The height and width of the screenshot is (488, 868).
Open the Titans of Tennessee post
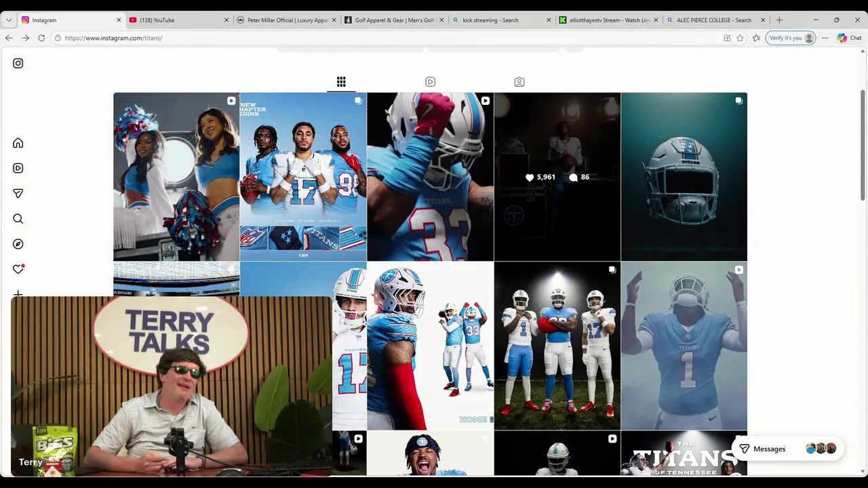[684, 453]
